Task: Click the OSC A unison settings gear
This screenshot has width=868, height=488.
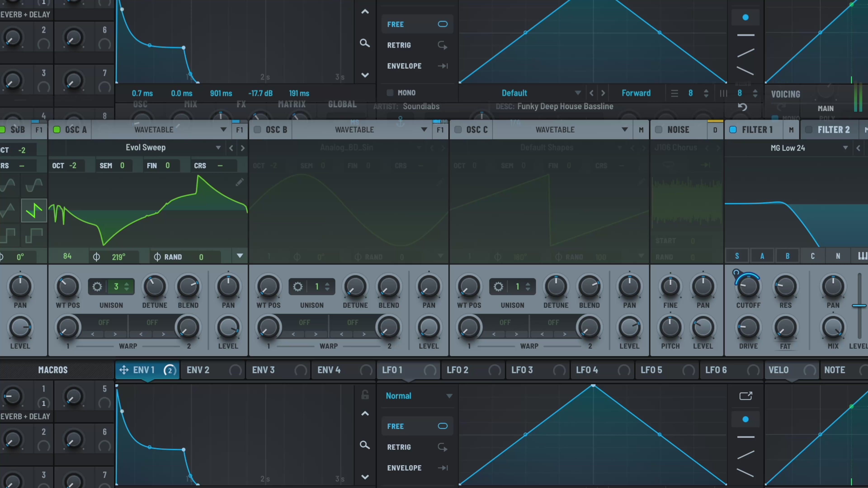Action: click(x=97, y=287)
